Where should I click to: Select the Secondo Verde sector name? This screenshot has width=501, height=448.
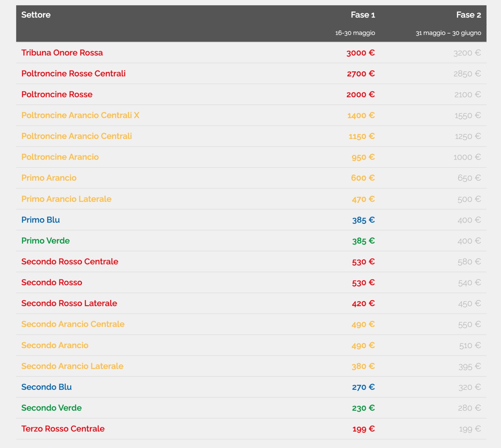(x=51, y=408)
